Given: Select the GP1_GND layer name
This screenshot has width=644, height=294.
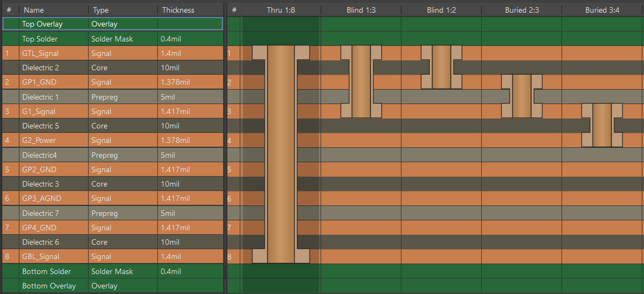Looking at the screenshot, I should [x=39, y=82].
